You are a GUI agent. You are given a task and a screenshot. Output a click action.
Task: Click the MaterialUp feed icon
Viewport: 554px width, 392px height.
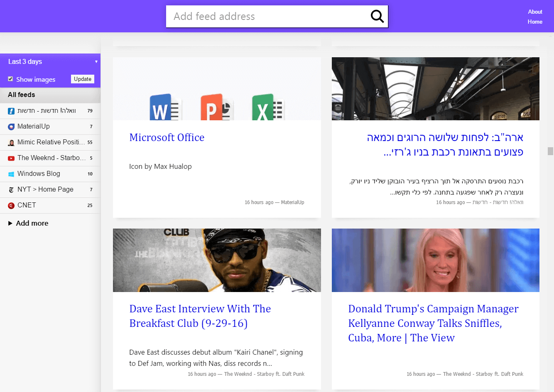click(11, 127)
